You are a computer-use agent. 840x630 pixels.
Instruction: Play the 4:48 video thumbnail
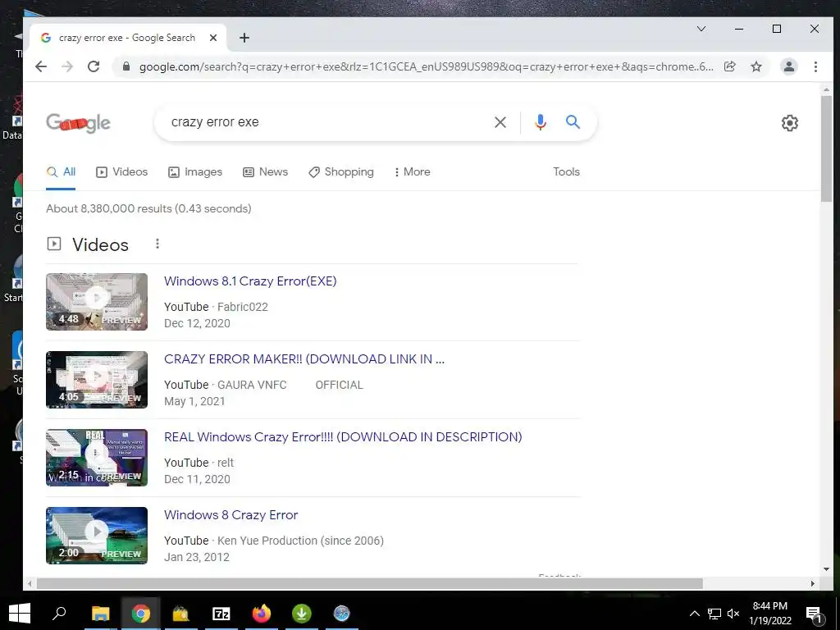coord(97,302)
